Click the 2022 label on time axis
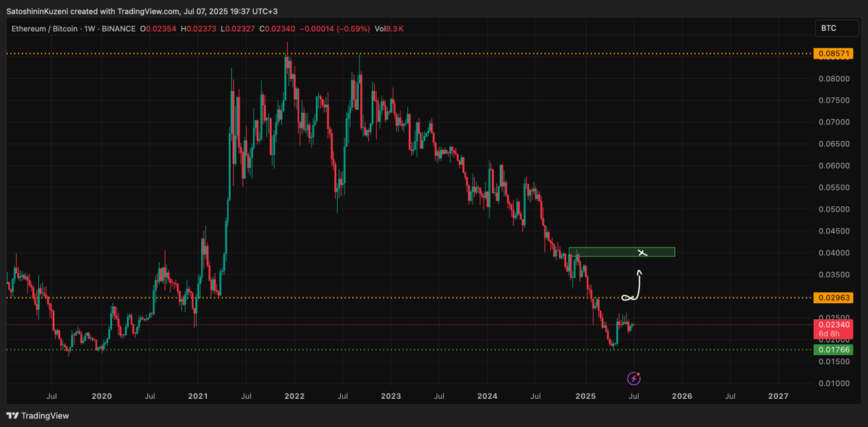 click(294, 397)
